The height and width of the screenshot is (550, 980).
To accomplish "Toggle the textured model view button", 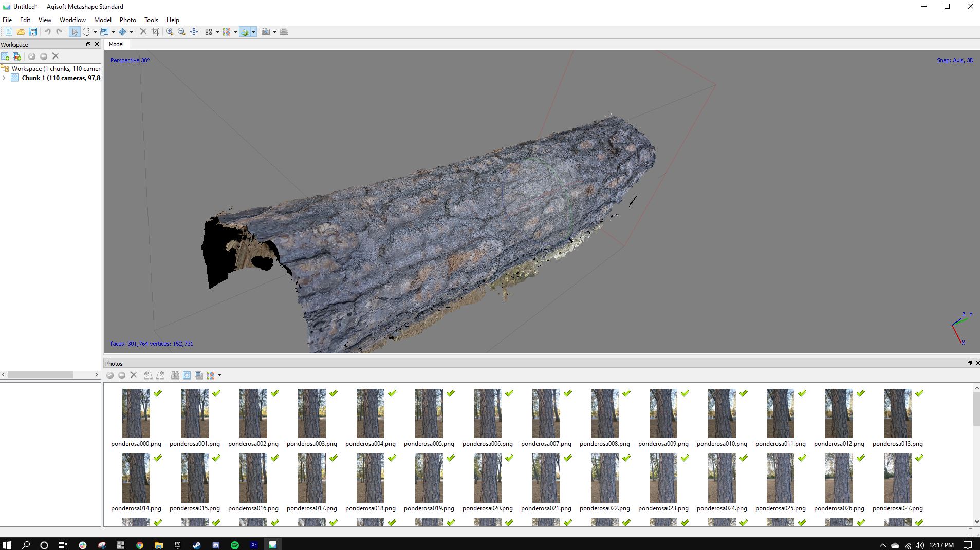I will [245, 32].
